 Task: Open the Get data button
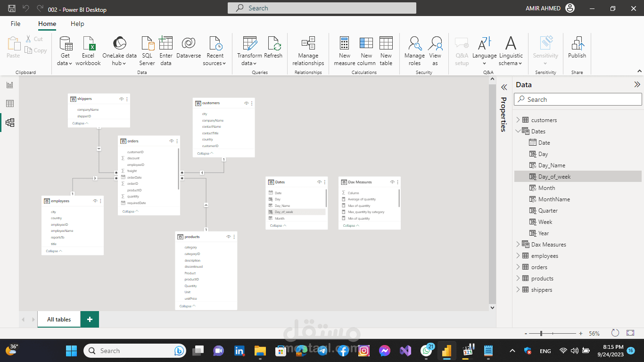66,51
